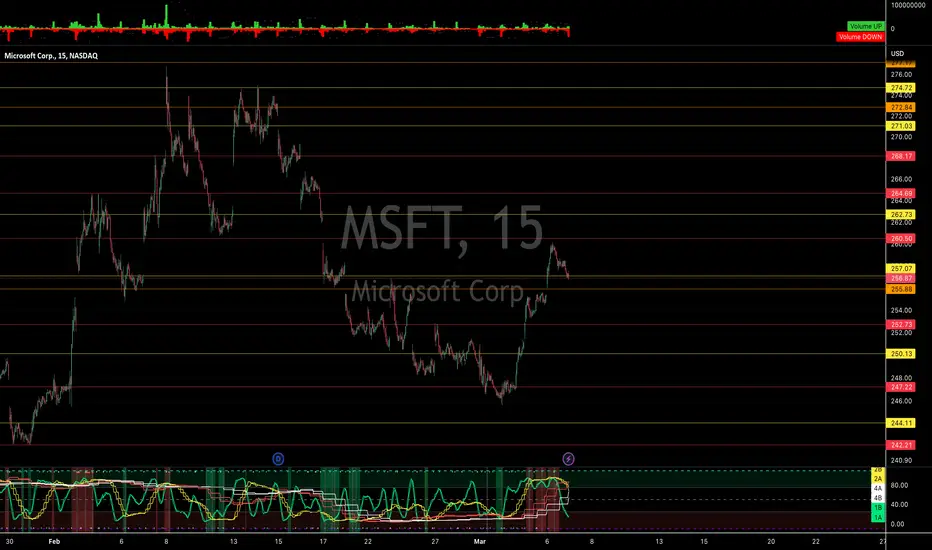
Task: Select the 256.87 current price label
Action: pos(902,278)
